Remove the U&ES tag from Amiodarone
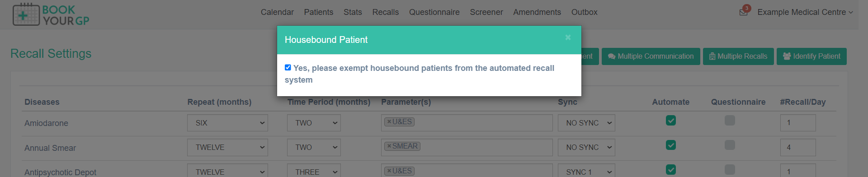Screen dimensions: 868x177 pos(389,122)
